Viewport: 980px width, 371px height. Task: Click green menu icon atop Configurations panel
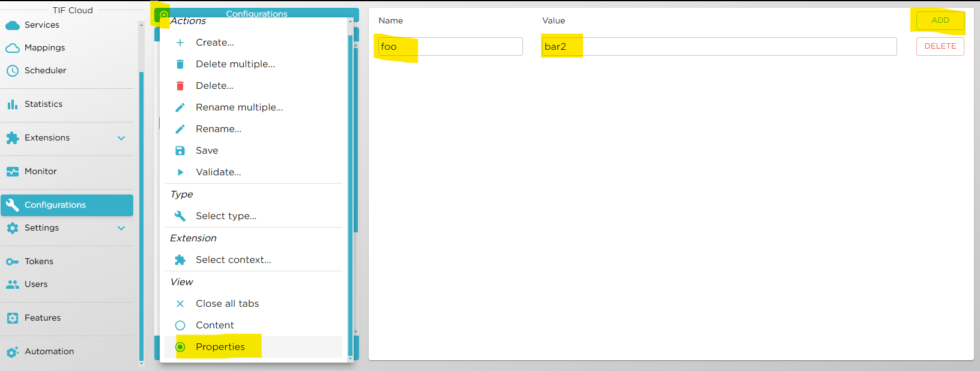[163, 14]
